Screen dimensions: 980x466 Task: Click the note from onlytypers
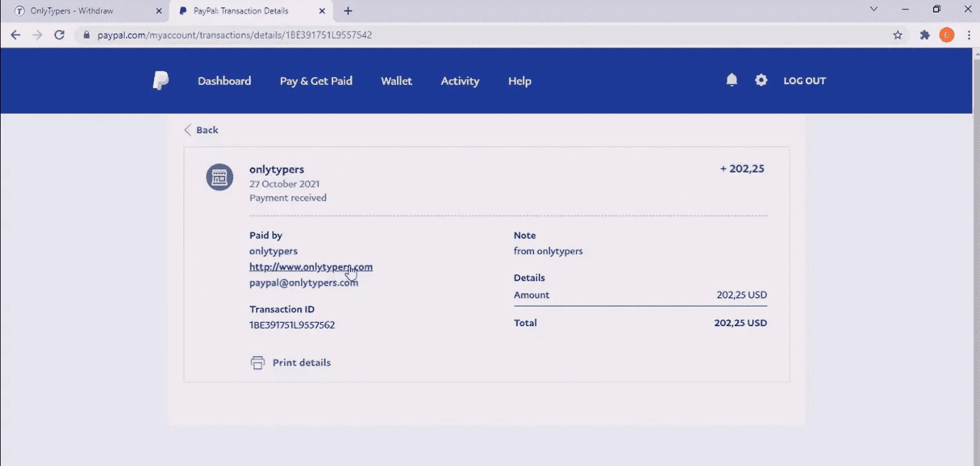pyautogui.click(x=548, y=251)
